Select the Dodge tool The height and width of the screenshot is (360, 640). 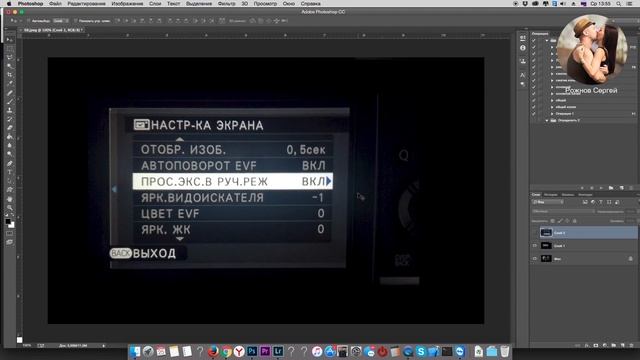click(x=10, y=154)
